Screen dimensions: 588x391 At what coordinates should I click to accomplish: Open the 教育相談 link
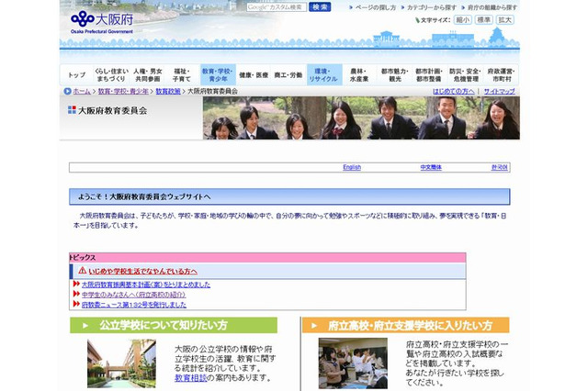click(190, 378)
